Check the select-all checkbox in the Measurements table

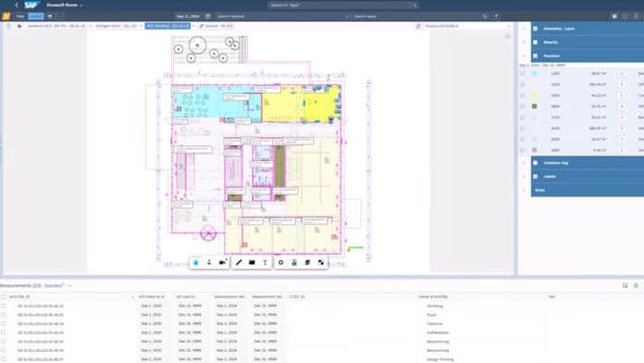4,297
